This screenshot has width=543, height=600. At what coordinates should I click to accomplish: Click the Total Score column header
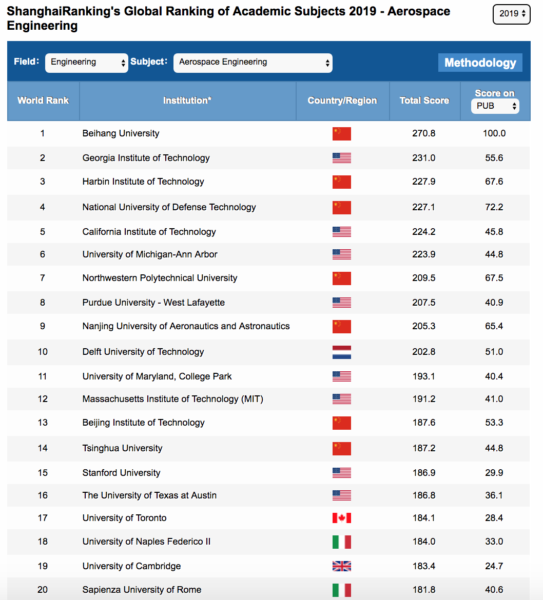[424, 101]
